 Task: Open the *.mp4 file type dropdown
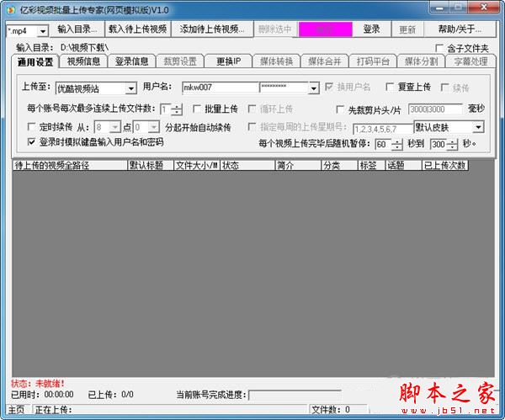pyautogui.click(x=43, y=31)
